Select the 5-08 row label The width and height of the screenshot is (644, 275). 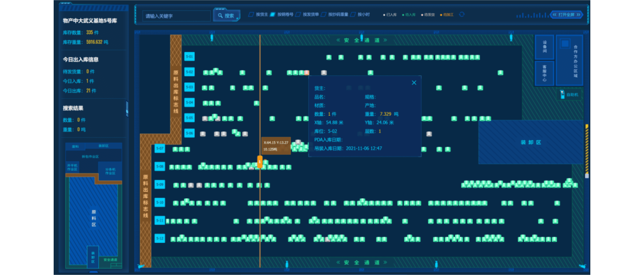tap(160, 166)
